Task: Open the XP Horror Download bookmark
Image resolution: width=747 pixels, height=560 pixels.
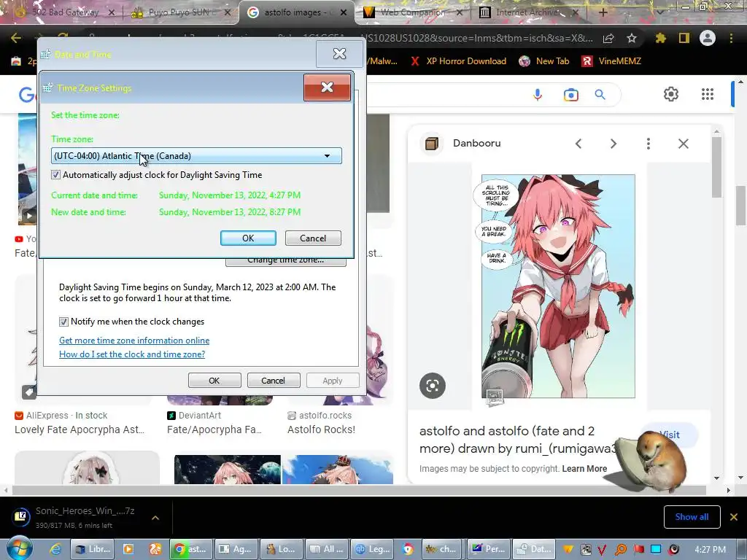Action: (460, 61)
